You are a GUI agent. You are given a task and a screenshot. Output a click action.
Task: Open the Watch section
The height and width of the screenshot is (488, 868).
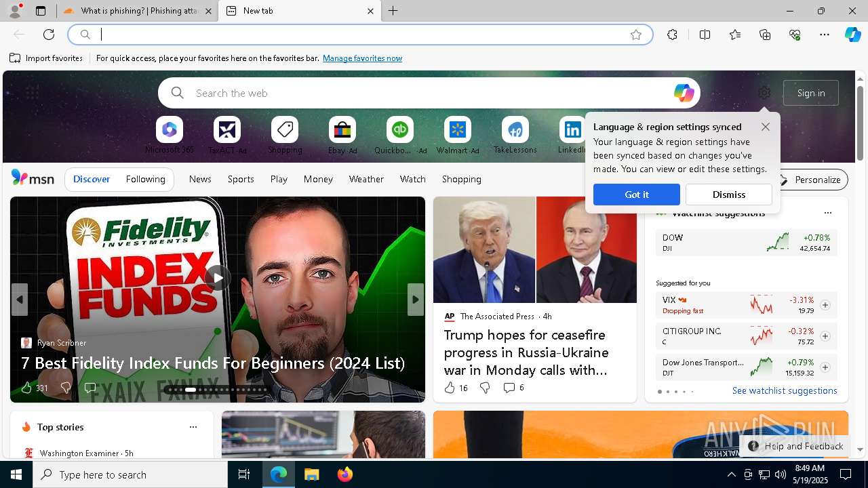click(x=413, y=179)
